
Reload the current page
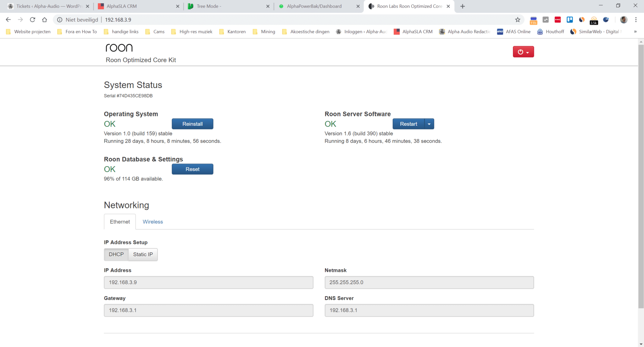pyautogui.click(x=32, y=19)
